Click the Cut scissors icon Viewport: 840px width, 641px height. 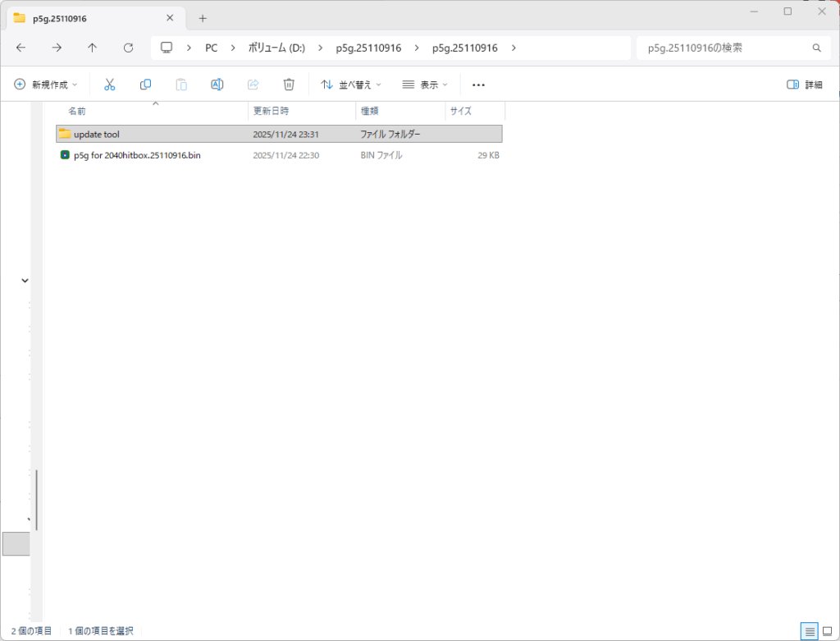[109, 85]
